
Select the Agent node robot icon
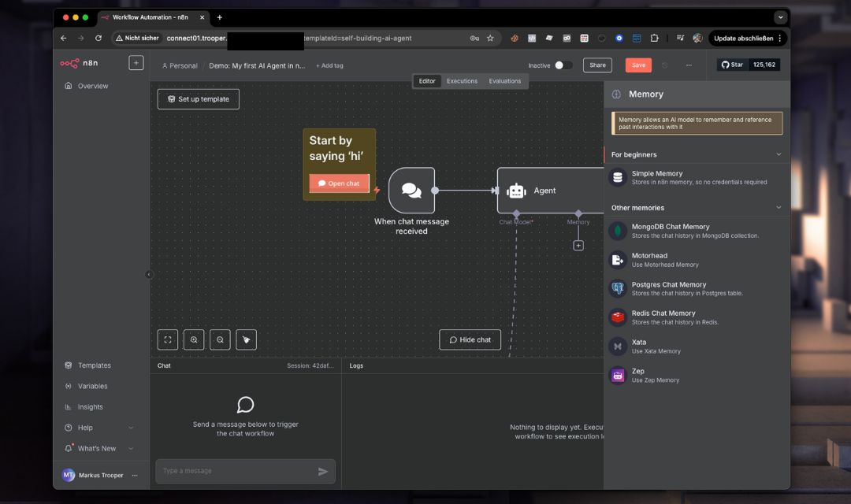point(516,191)
